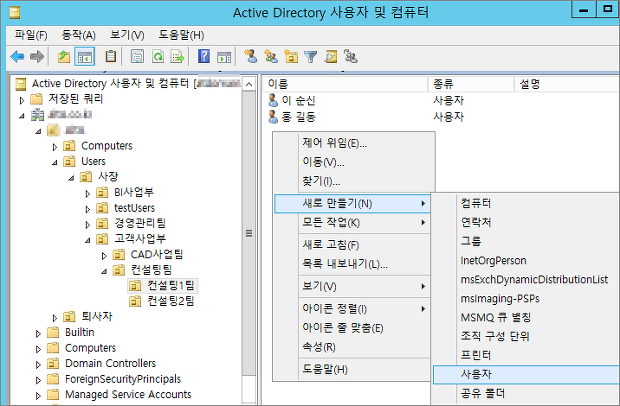This screenshot has height=406, width=620.
Task: Select 컴퓨터 in the new submenu
Action: coord(526,203)
